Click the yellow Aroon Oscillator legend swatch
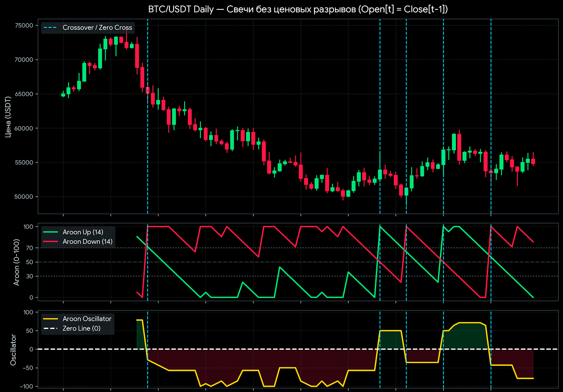Image resolution: width=563 pixels, height=392 pixels. point(50,319)
